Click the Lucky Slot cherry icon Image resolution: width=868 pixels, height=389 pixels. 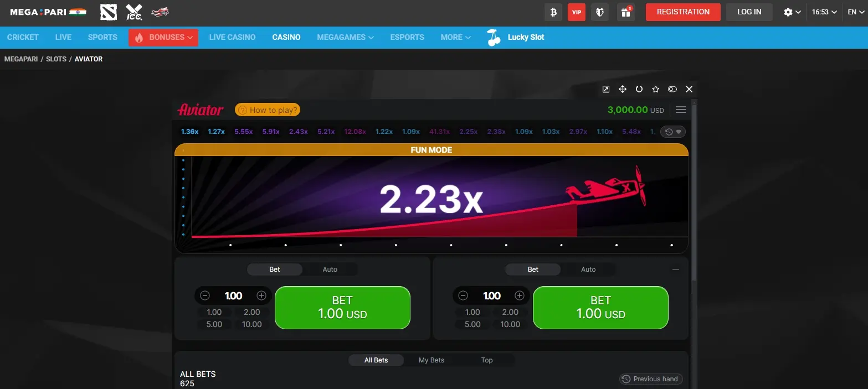[493, 37]
